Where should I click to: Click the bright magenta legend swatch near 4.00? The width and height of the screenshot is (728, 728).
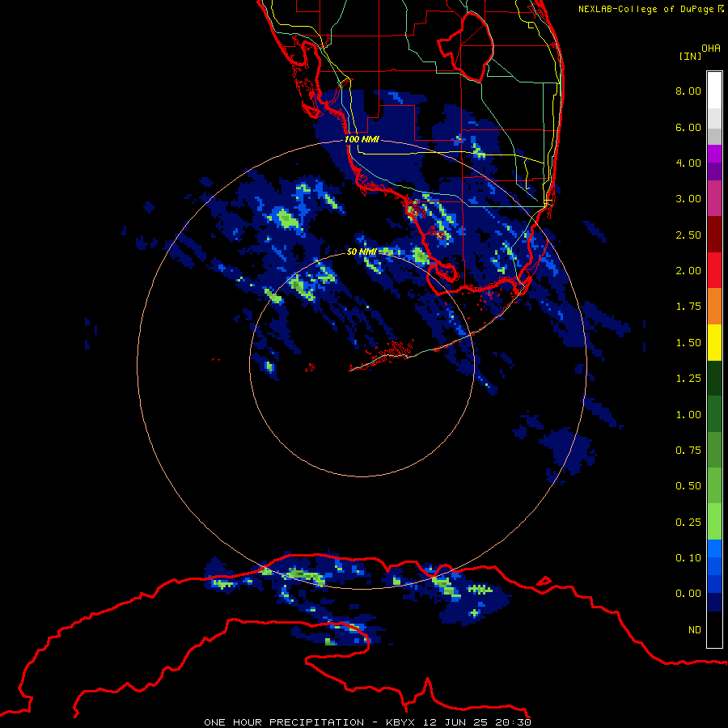pos(714,154)
